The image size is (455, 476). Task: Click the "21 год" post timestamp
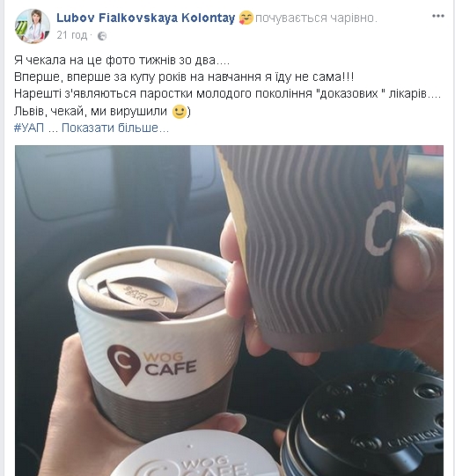72,35
